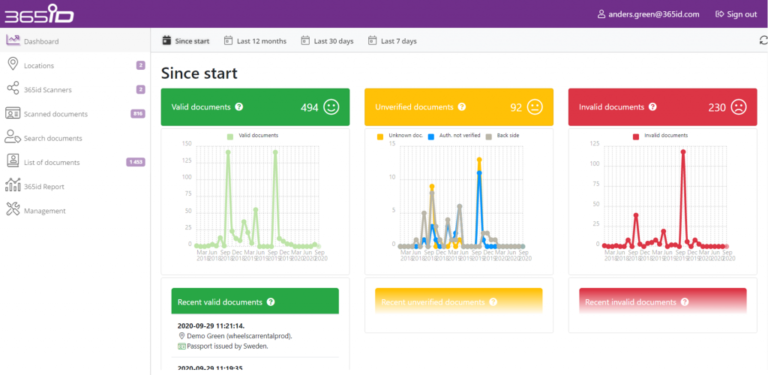Click the help icon beside Invalid documents

tap(652, 107)
